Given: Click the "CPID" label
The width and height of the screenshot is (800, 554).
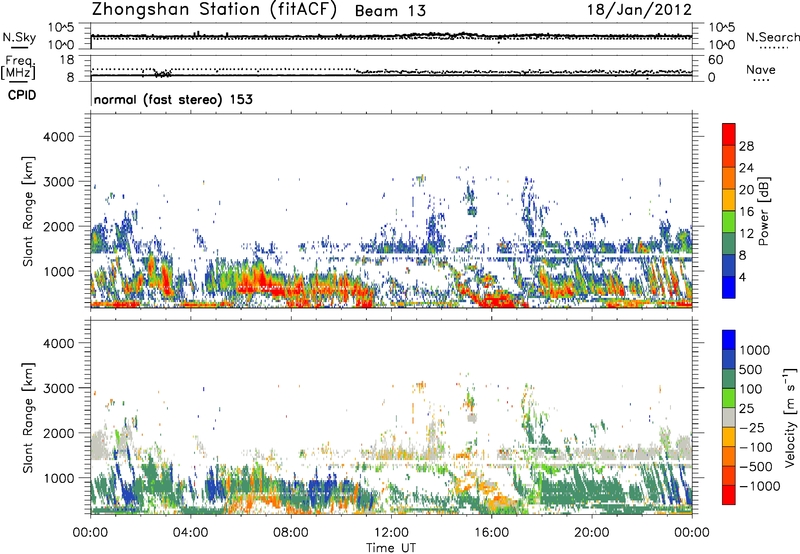Looking at the screenshot, I should click(22, 95).
